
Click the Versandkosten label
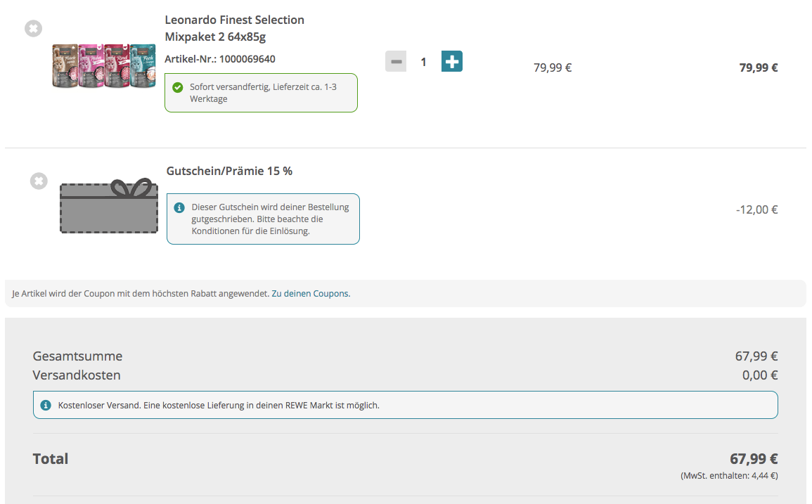click(x=77, y=375)
